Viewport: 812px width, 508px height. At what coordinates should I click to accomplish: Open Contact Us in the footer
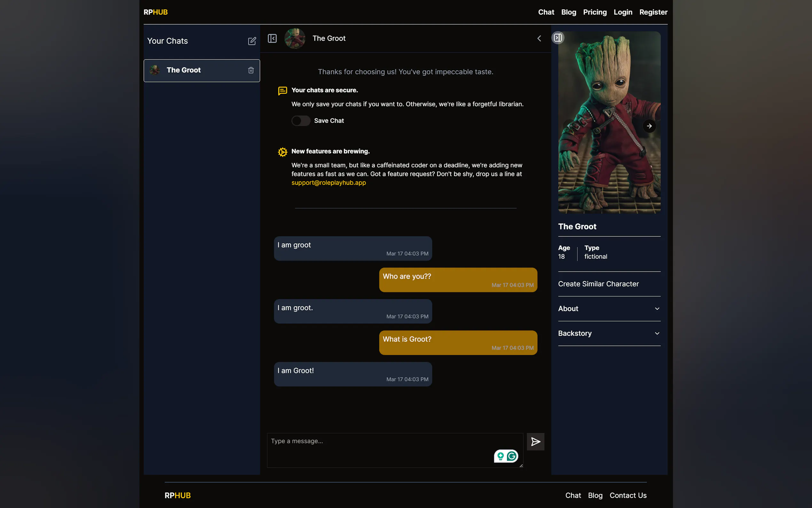[628, 495]
